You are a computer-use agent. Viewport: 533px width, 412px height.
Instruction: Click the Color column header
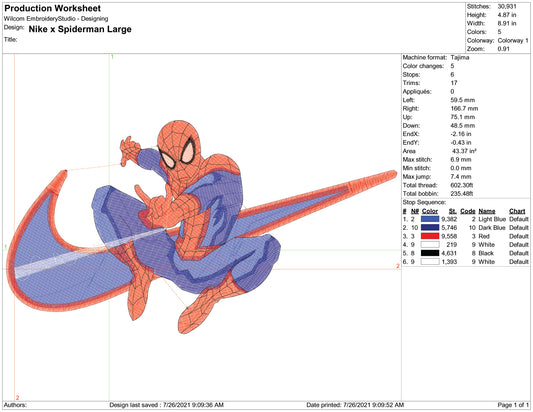(x=430, y=211)
